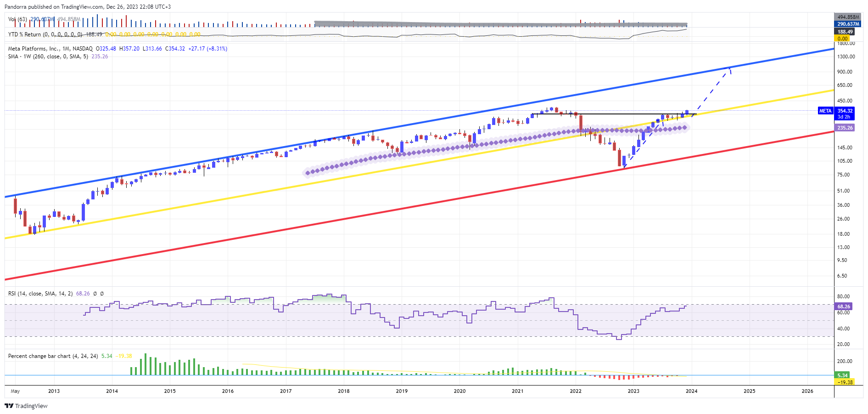The height and width of the screenshot is (414, 868).
Task: Click the yellow 0.00 axis label
Action: [x=842, y=39]
